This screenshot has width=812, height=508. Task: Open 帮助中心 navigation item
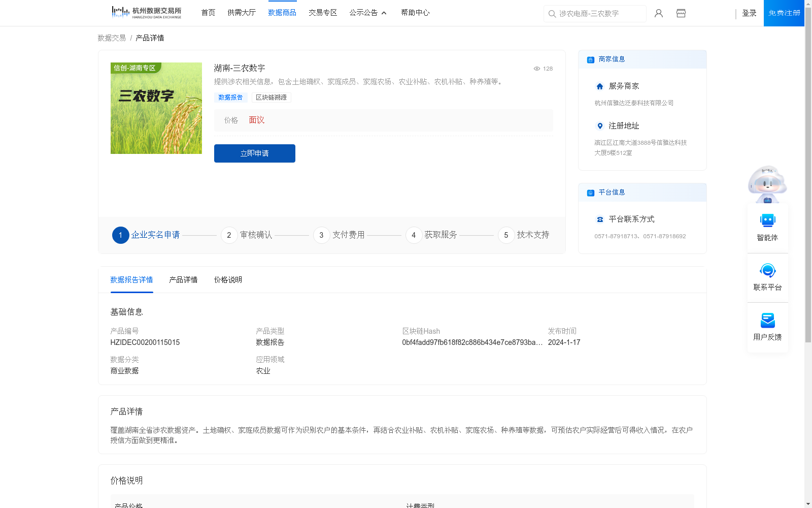click(415, 13)
